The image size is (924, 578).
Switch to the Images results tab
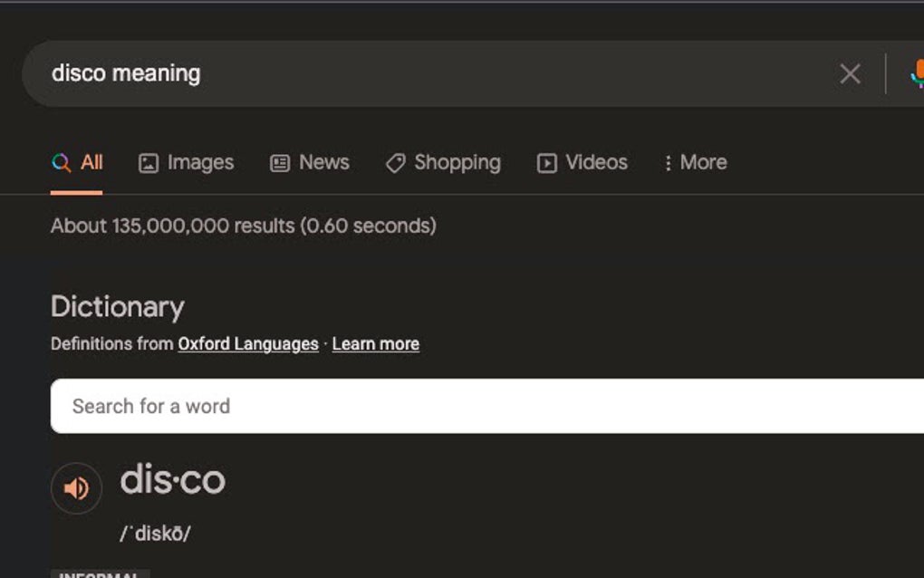(199, 163)
